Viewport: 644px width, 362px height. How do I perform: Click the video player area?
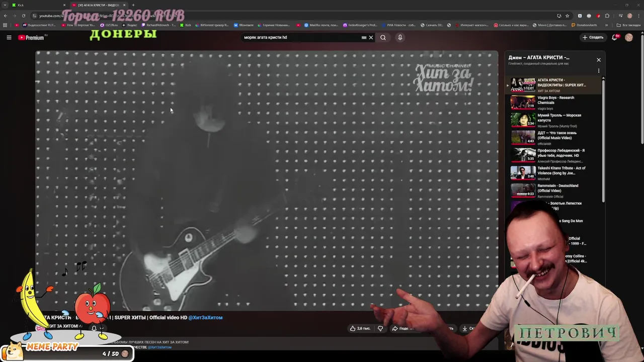(x=267, y=181)
